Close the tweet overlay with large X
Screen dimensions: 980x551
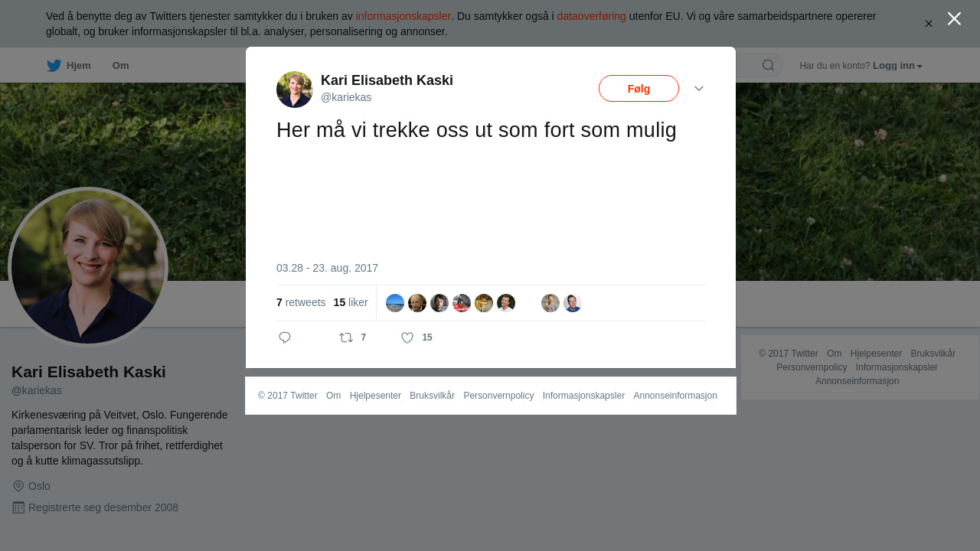pos(954,18)
